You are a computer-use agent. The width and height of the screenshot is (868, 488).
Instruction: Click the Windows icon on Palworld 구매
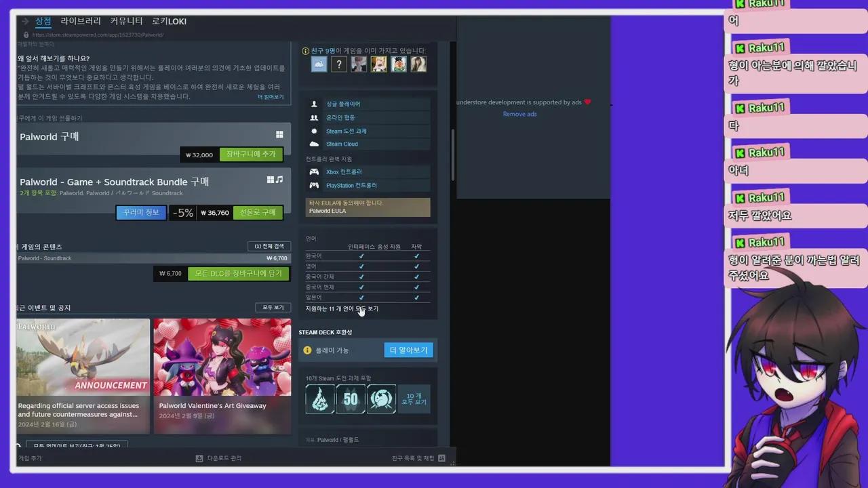279,135
